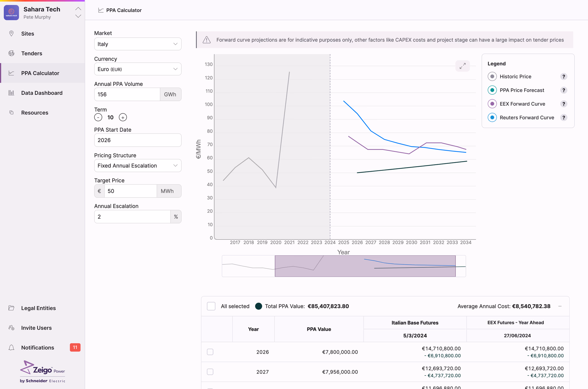Go to Tenders in the sidebar
This screenshot has height=389, width=588.
click(x=42, y=53)
